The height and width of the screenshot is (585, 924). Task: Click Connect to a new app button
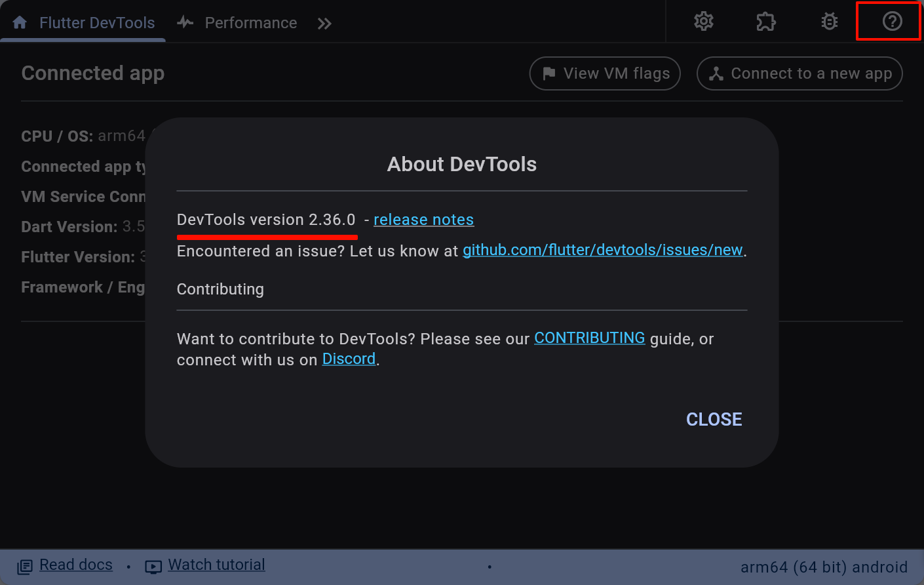(x=799, y=73)
